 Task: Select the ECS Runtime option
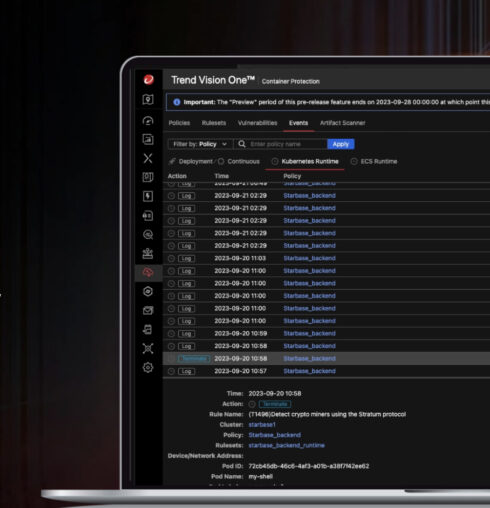(374, 161)
